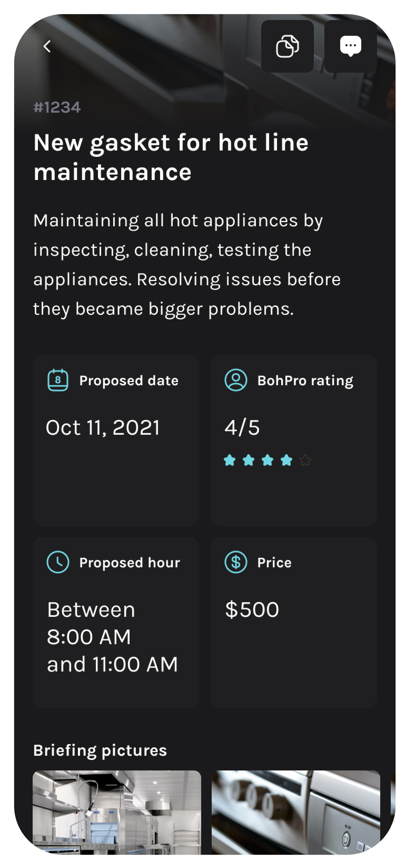The image size is (409, 868).
Task: Go back using the left chevron
Action: 47,46
